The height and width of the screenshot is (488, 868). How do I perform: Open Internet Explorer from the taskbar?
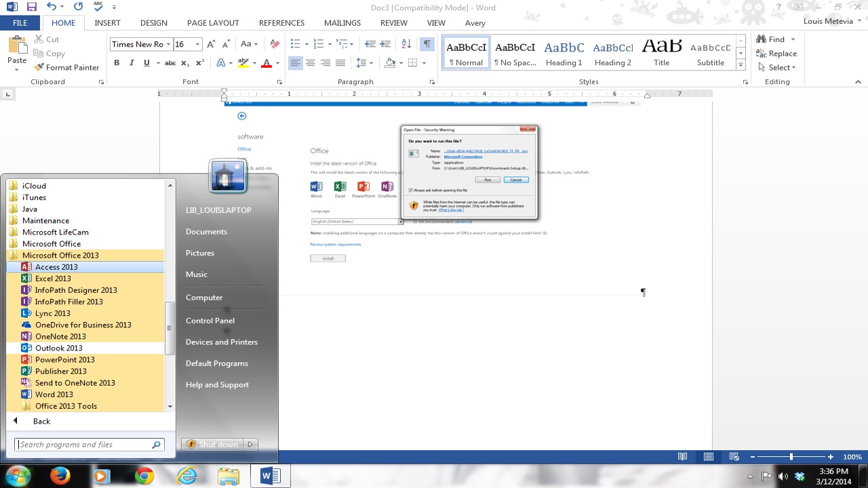click(186, 476)
